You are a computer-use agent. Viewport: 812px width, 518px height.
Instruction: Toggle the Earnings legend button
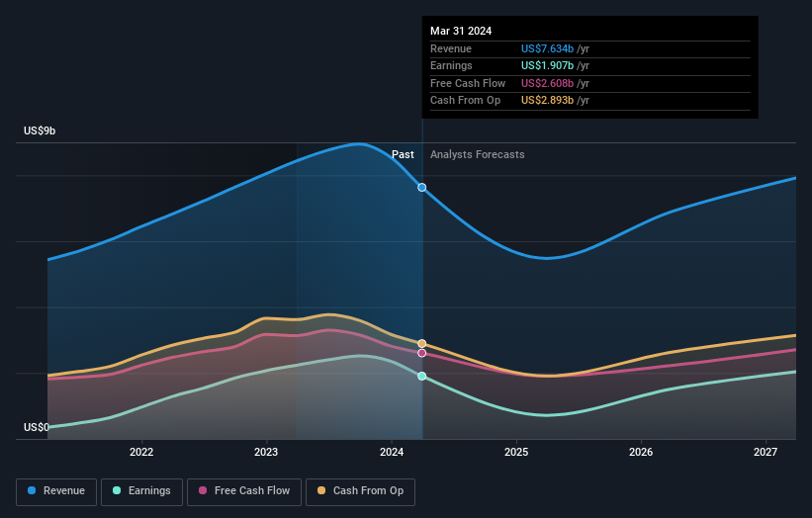click(x=141, y=491)
